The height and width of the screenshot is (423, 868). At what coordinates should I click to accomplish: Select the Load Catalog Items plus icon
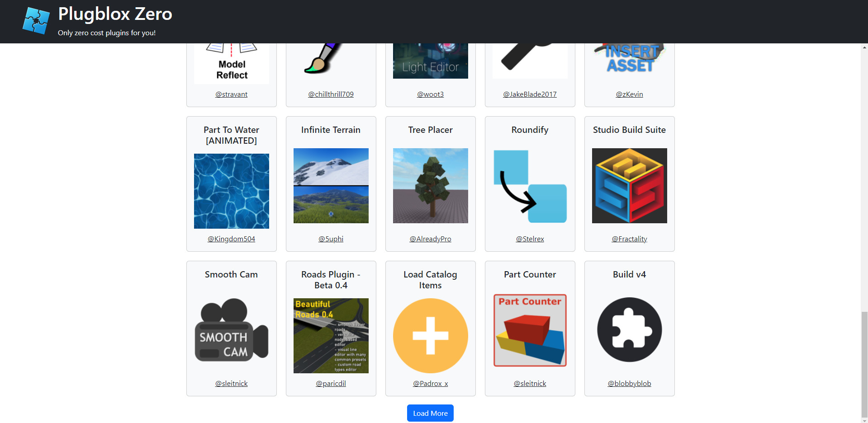tap(430, 335)
